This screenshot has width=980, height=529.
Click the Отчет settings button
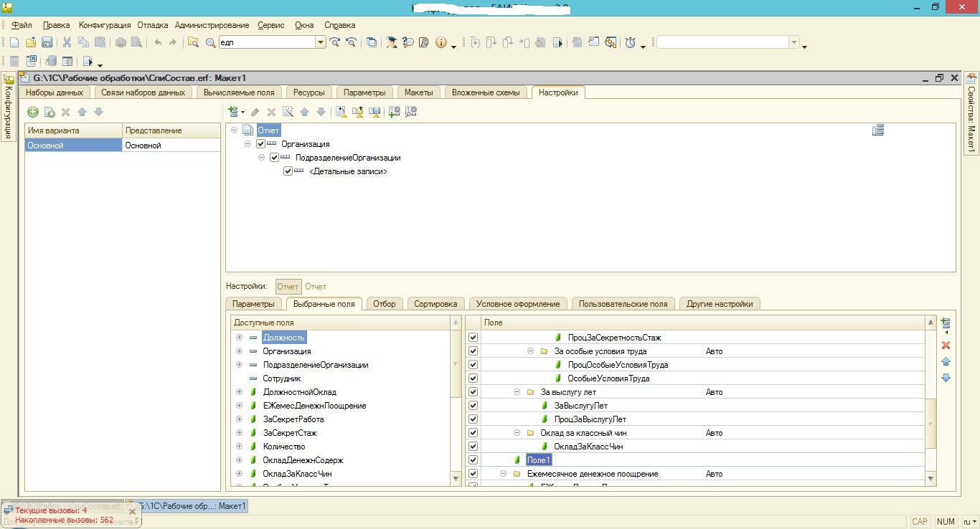(x=288, y=287)
